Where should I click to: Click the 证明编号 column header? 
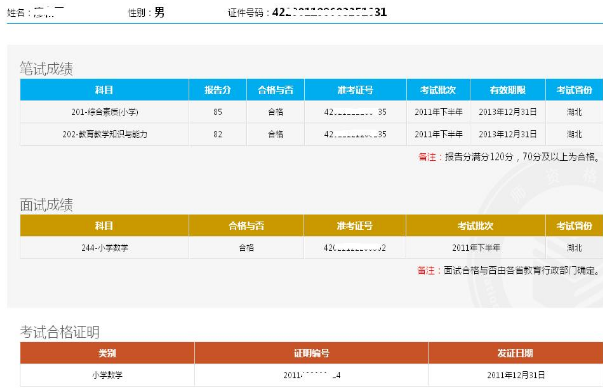pyautogui.click(x=311, y=353)
